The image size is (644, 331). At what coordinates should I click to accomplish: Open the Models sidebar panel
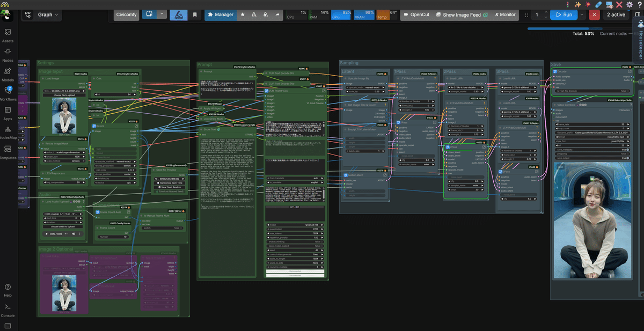point(8,74)
